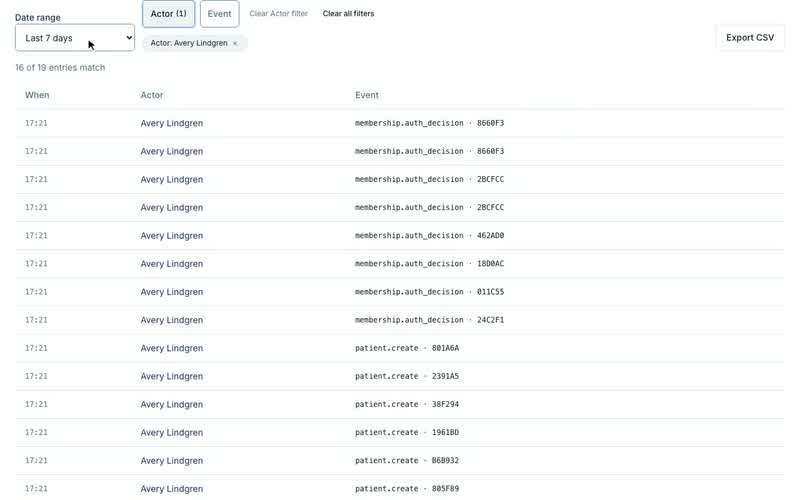Click the Event column header
Viewport: 800px width, 500px height.
pyautogui.click(x=367, y=95)
